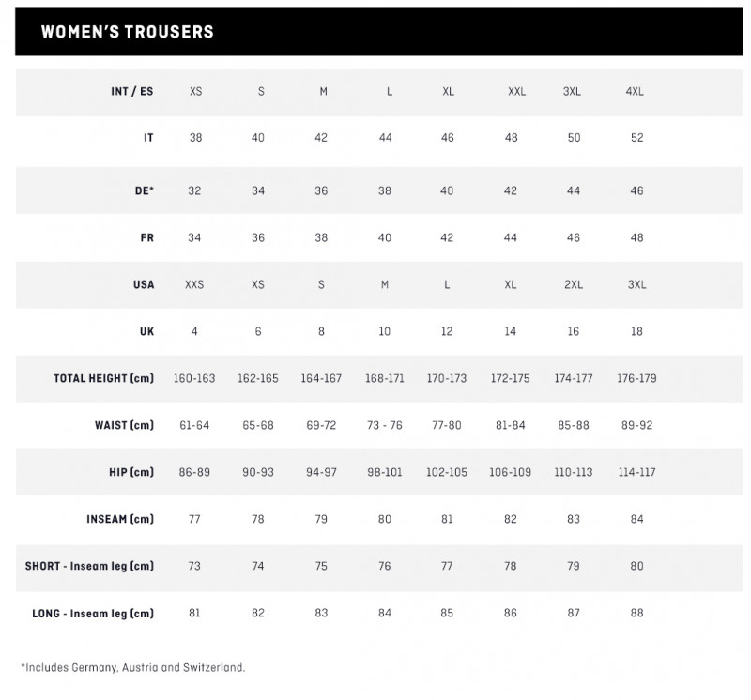The height and width of the screenshot is (700, 751).
Task: Select the HIP (cm) row label
Action: (131, 472)
